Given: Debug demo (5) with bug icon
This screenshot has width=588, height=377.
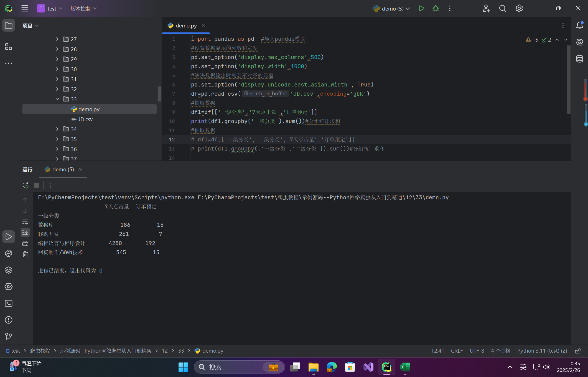Looking at the screenshot, I should pos(436,8).
